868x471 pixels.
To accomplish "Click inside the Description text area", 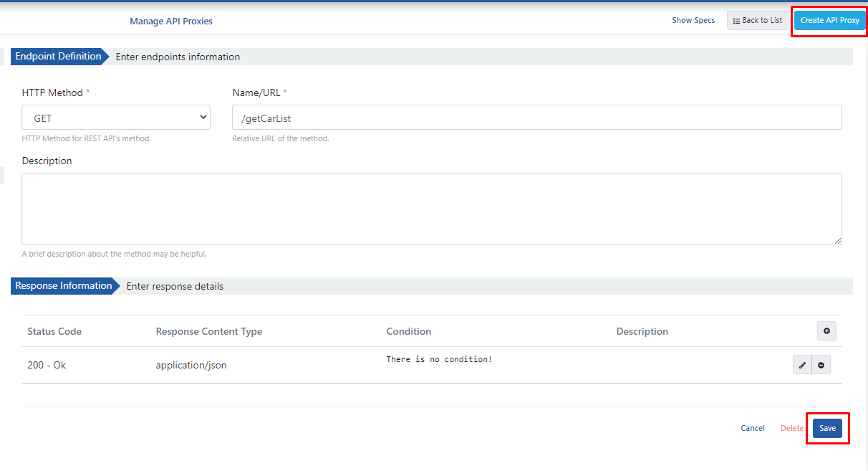I will 432,209.
